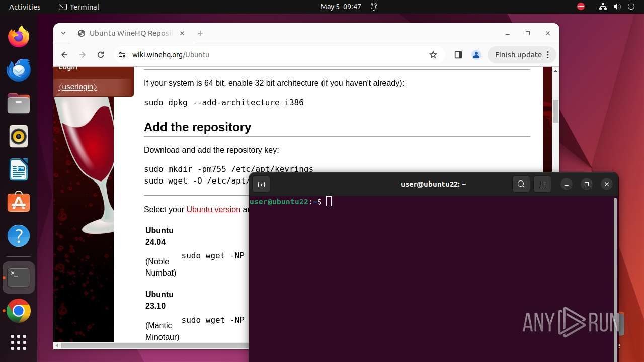Open the Chrome profile avatar

coord(476,55)
